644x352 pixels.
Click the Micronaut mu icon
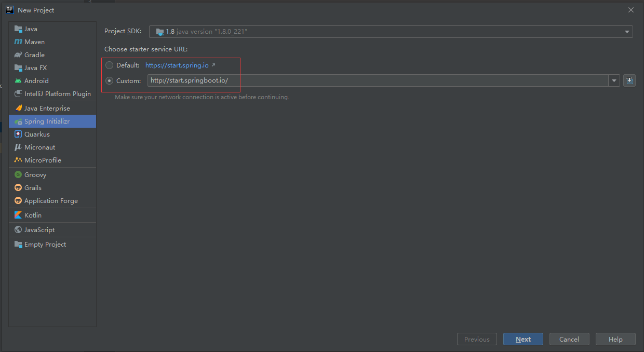pos(18,147)
